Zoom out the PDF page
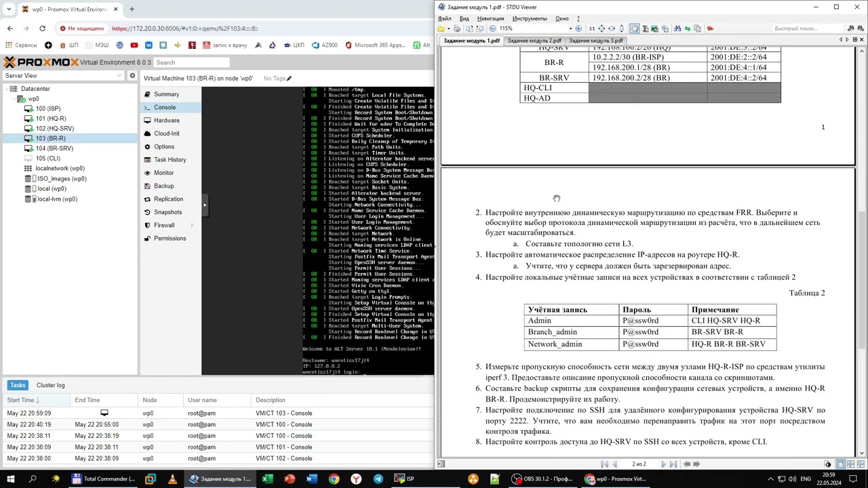This screenshot has width=868, height=488. 493,28
